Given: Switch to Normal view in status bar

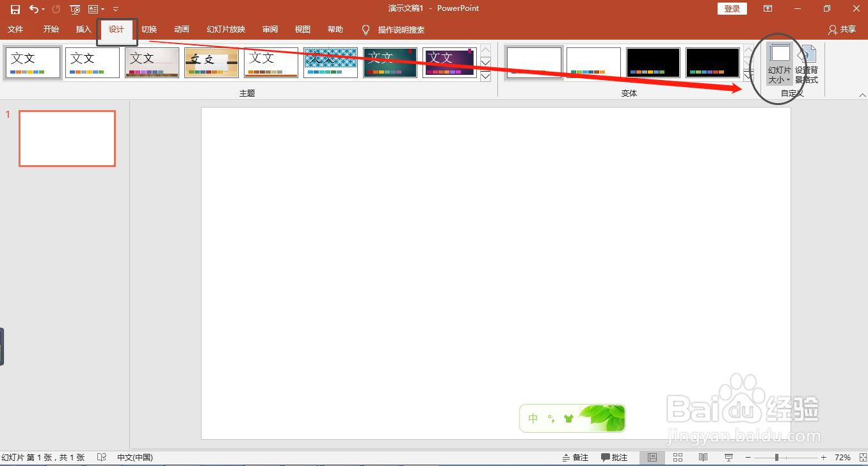Looking at the screenshot, I should [x=652, y=458].
